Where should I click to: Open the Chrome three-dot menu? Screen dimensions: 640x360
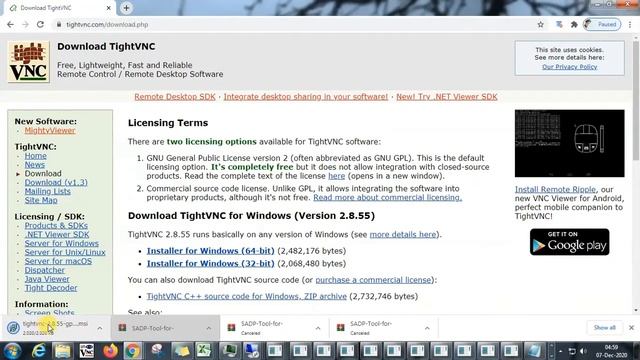click(x=630, y=24)
